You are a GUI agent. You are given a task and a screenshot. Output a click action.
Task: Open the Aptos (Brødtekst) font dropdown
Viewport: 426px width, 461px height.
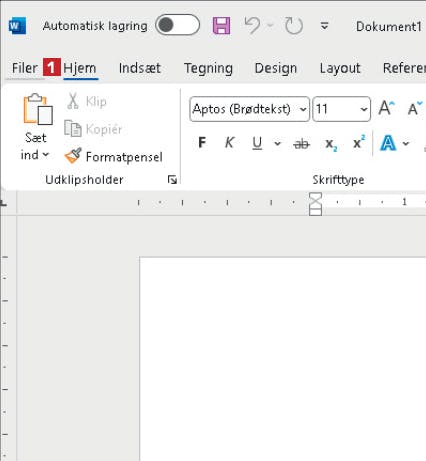coord(250,109)
